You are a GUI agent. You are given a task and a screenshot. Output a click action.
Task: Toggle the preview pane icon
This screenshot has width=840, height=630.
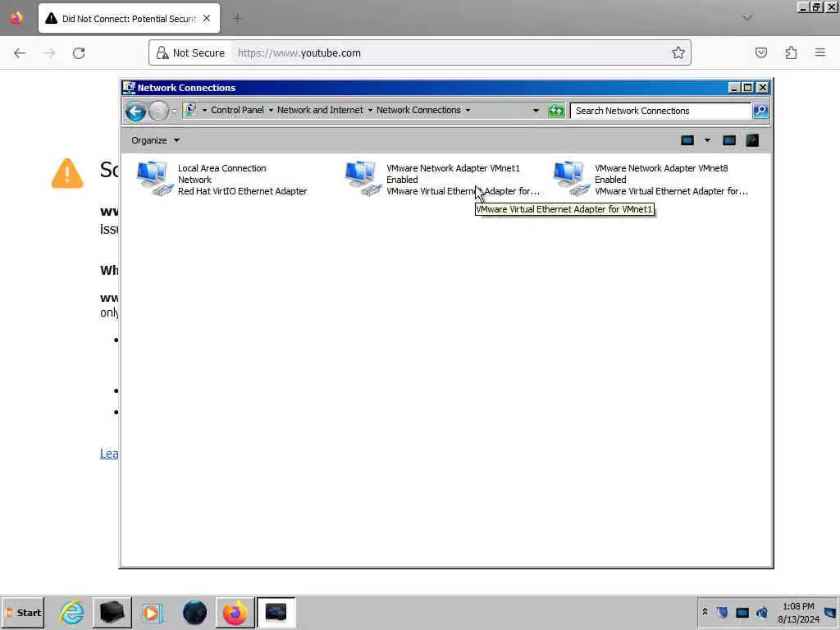click(x=729, y=140)
